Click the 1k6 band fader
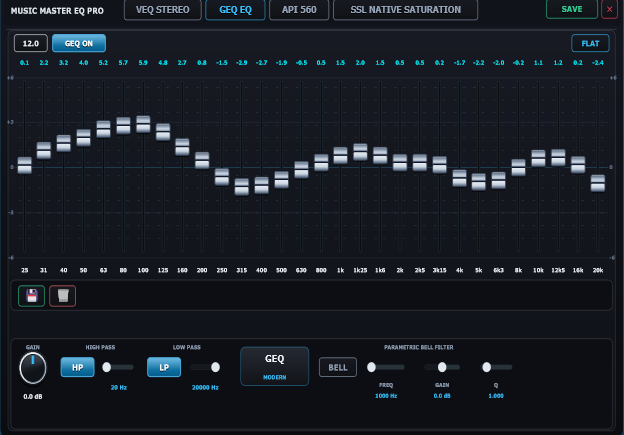This screenshot has width=624, height=435. [380, 156]
